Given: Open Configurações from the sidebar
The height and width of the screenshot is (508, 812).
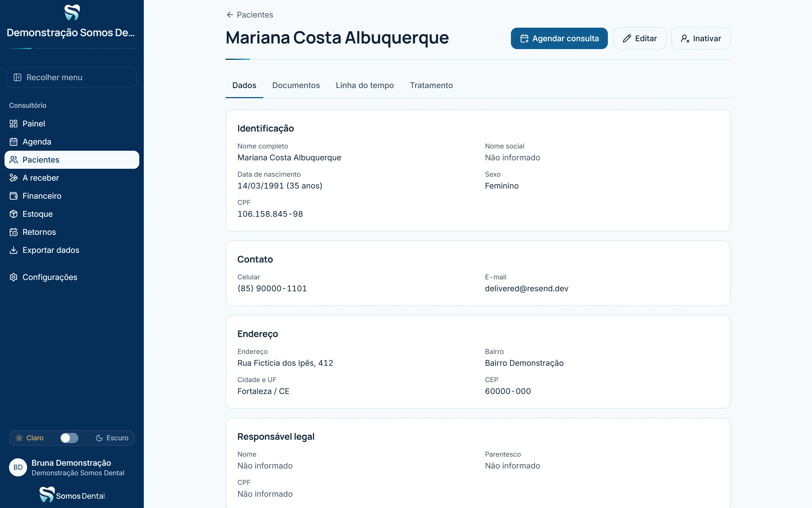Looking at the screenshot, I should [72, 277].
